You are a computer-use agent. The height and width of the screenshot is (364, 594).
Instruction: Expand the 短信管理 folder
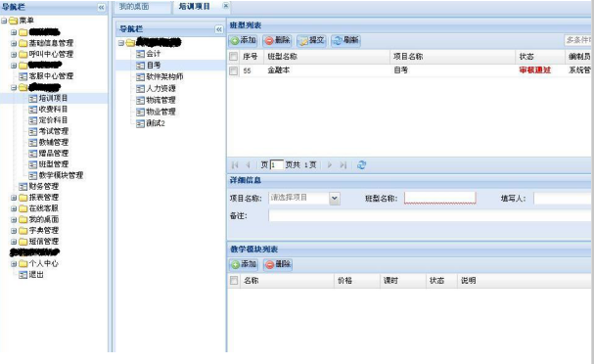point(14,242)
